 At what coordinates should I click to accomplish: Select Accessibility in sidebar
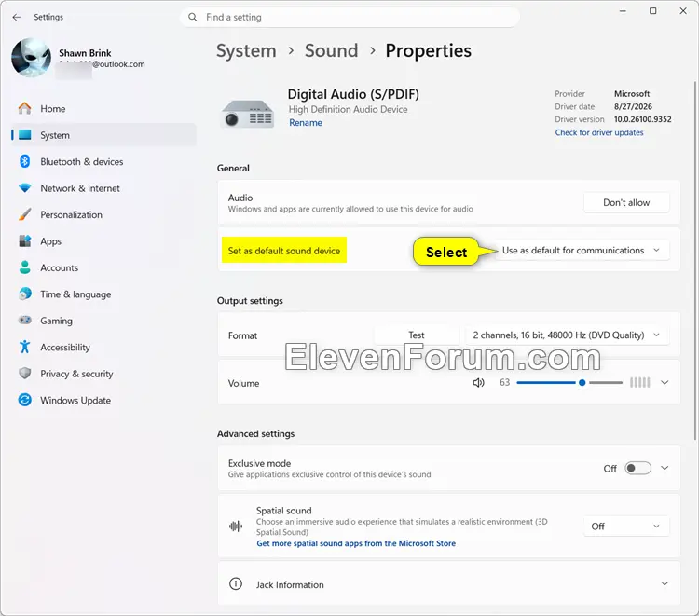pyautogui.click(x=103, y=347)
